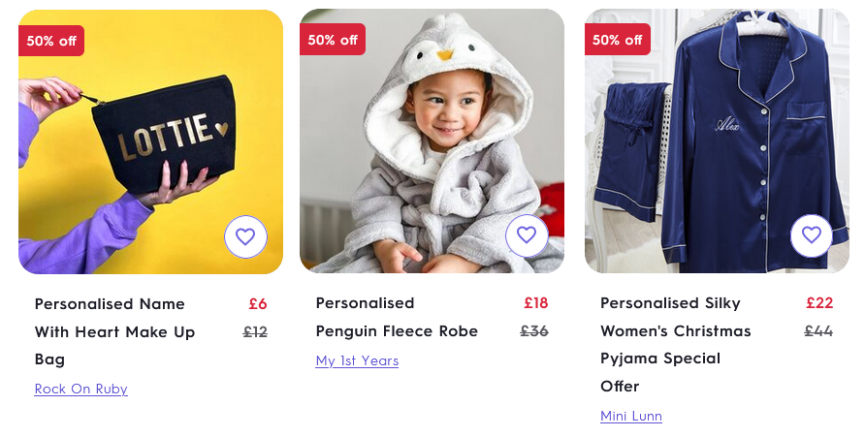
Task: Click 50% off badge on silky pyjamas
Action: coord(617,40)
